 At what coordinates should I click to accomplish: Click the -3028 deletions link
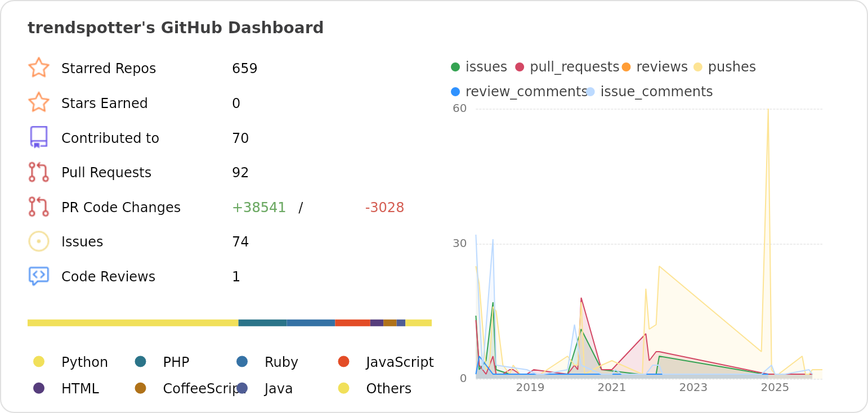(x=385, y=207)
